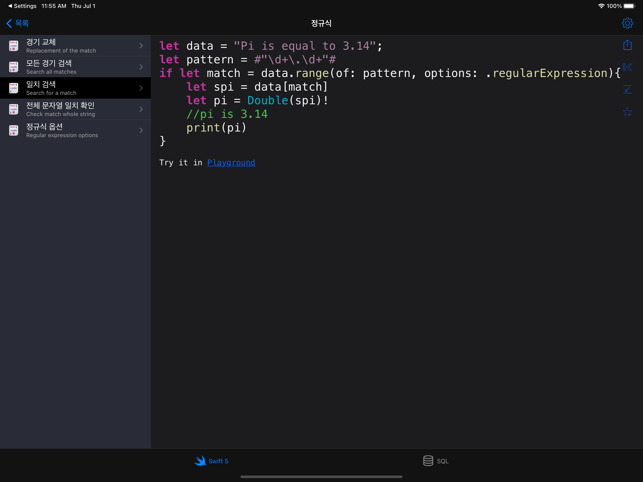Click the 'let spi = data[match]' line
Viewport: 643px width, 482px height.
tap(257, 87)
